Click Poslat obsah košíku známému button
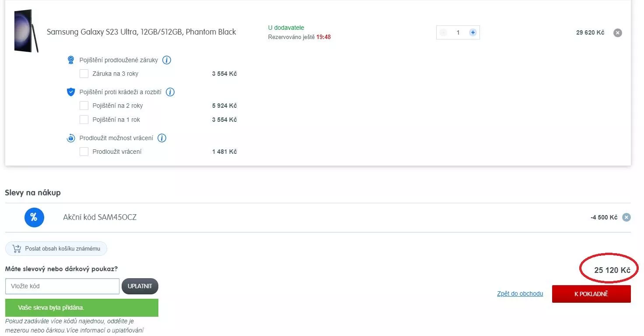This screenshot has height=336, width=644. 56,249
